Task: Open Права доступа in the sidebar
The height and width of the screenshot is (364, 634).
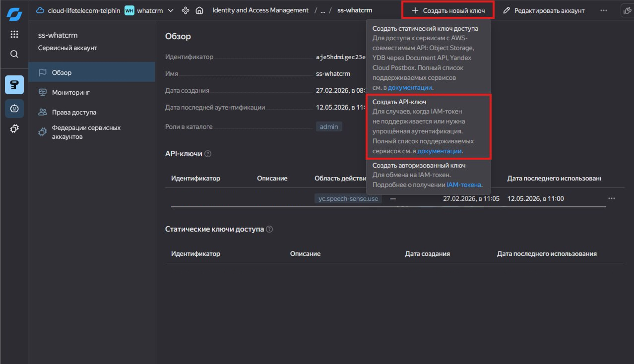Action: click(92, 112)
